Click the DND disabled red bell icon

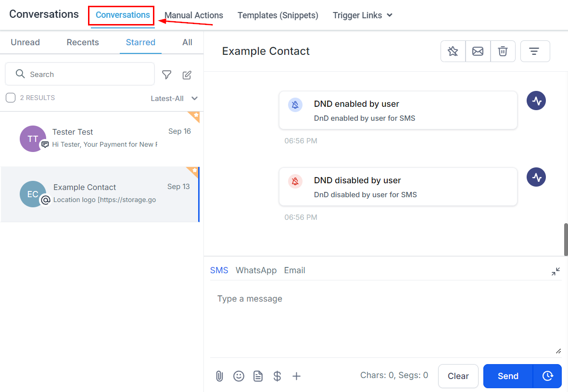tap(295, 181)
